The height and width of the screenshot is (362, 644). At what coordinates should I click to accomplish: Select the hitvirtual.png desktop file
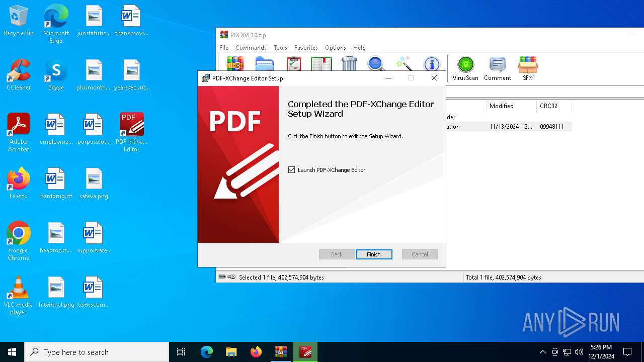click(x=56, y=292)
